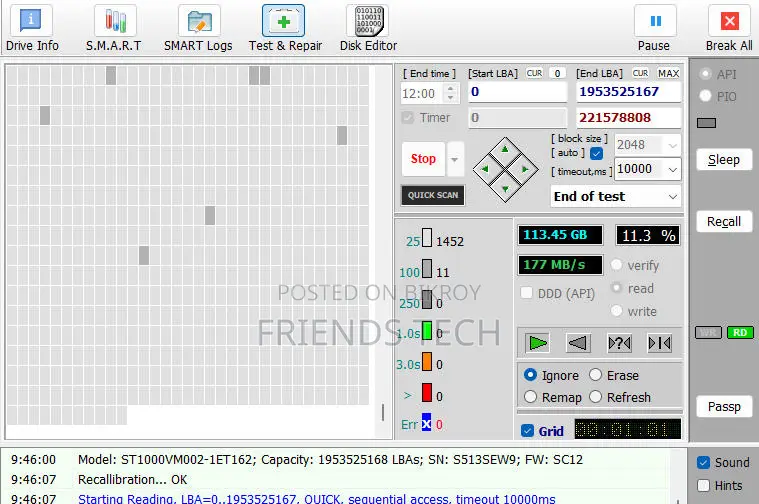
Task: Click the End time 12:00 field
Action: coord(423,93)
